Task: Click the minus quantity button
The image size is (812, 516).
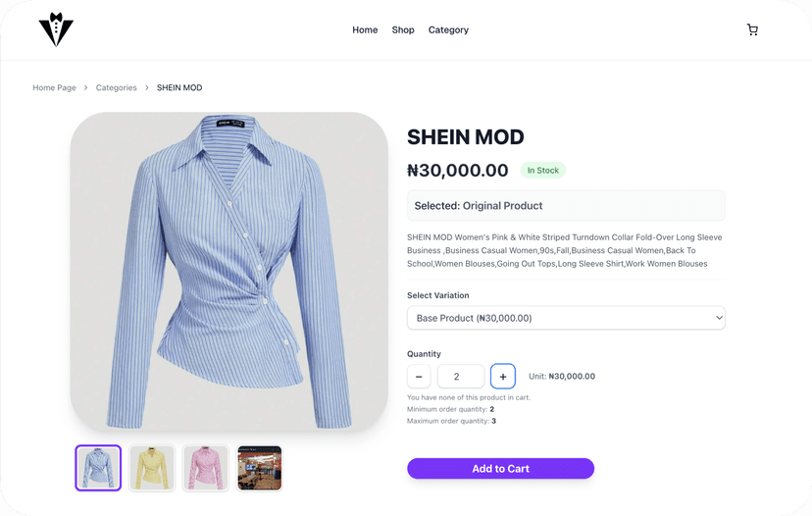Action: 419,377
